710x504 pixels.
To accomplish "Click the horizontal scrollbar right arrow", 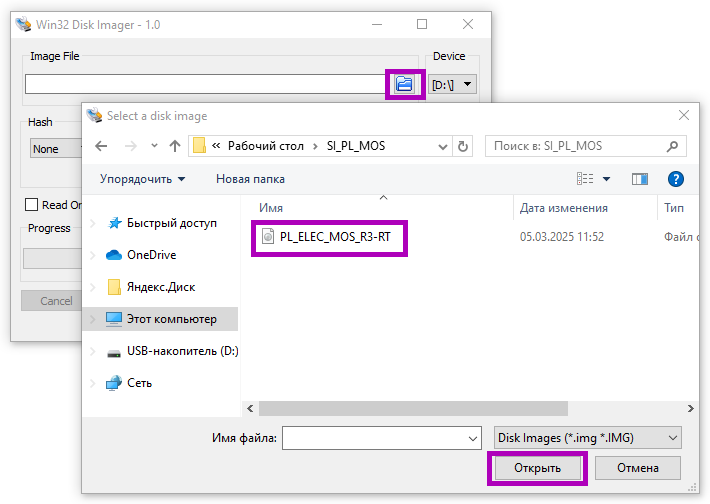I will 691,408.
